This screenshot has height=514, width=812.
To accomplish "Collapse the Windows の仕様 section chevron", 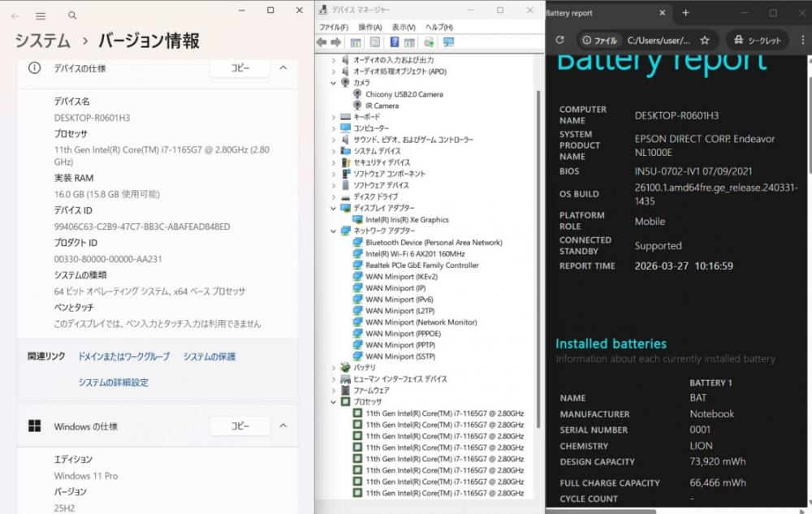I will (x=283, y=426).
